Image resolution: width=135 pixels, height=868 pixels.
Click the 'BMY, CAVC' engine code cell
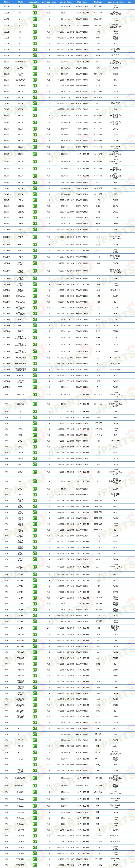click(115, 836)
